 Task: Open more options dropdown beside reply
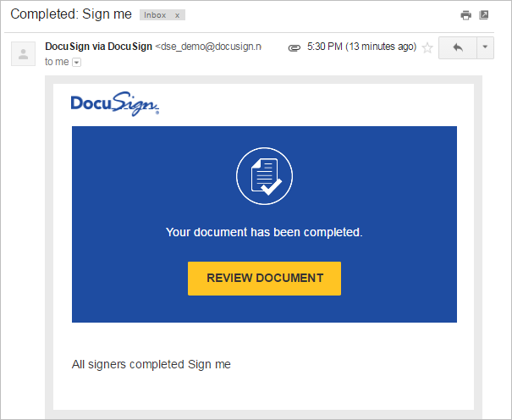[x=486, y=48]
